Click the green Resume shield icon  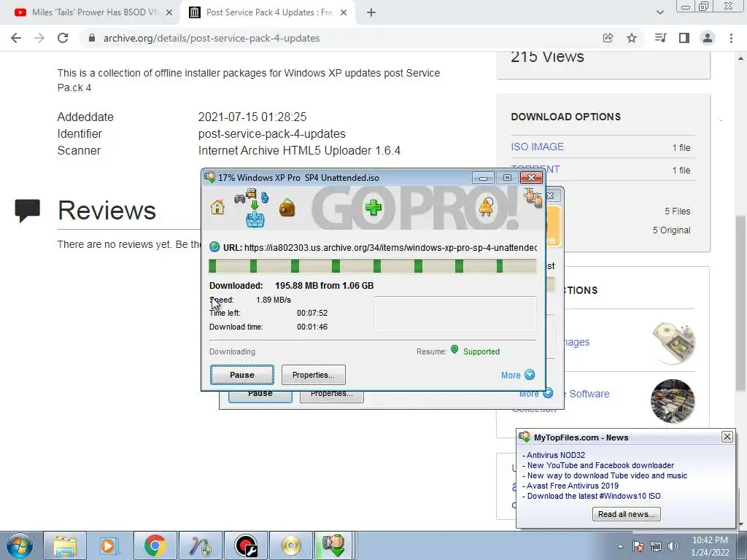(454, 349)
